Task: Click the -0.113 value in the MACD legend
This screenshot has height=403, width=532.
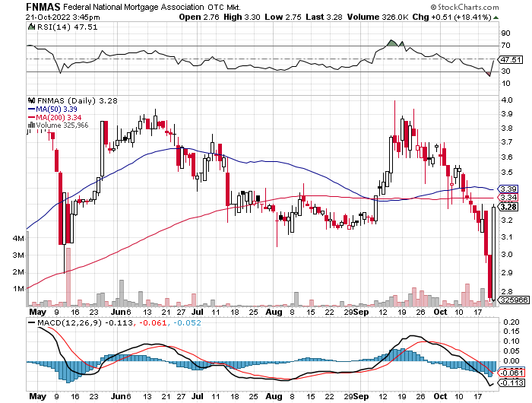Action: tap(119, 322)
